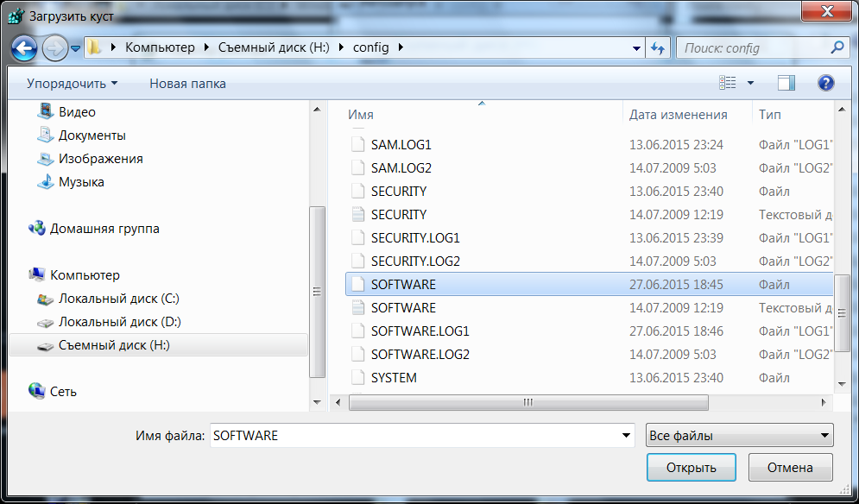The image size is (859, 504).
Task: Click the refresh address bar icon
Action: point(659,48)
